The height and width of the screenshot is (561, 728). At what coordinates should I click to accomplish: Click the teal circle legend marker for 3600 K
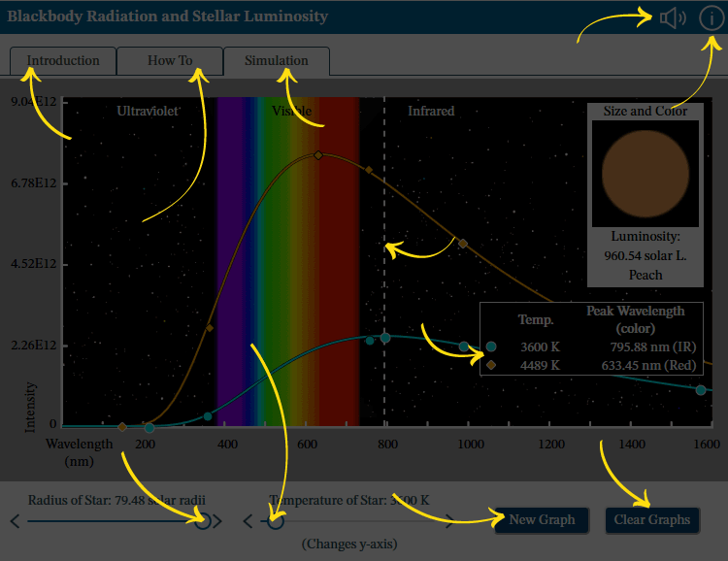coord(491,346)
